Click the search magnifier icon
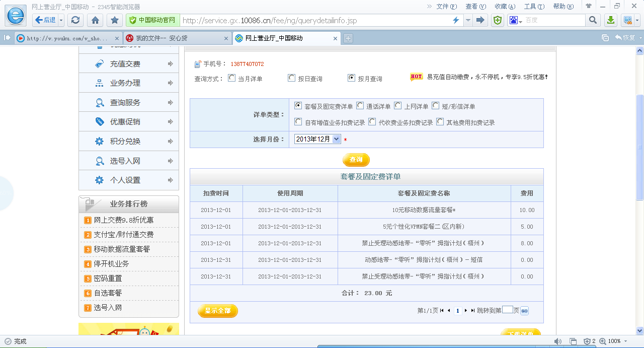The height and width of the screenshot is (348, 644). click(593, 20)
